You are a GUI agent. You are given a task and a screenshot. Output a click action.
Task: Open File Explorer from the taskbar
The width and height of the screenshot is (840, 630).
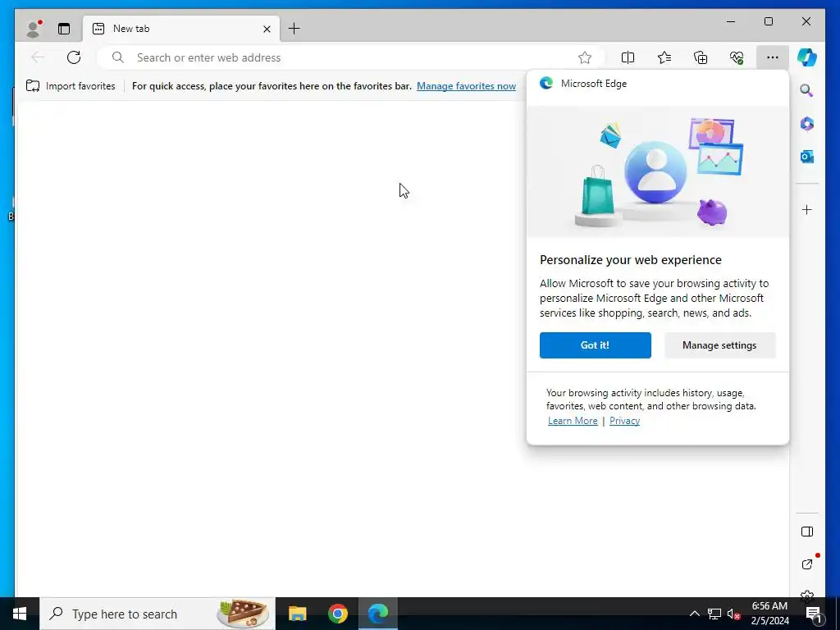297,614
